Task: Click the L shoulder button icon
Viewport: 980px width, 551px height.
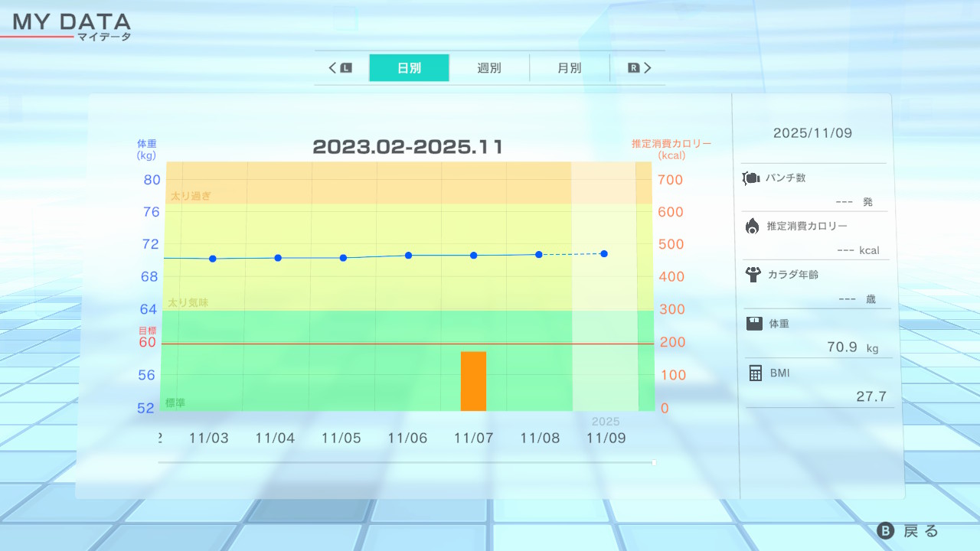Action: 346,68
